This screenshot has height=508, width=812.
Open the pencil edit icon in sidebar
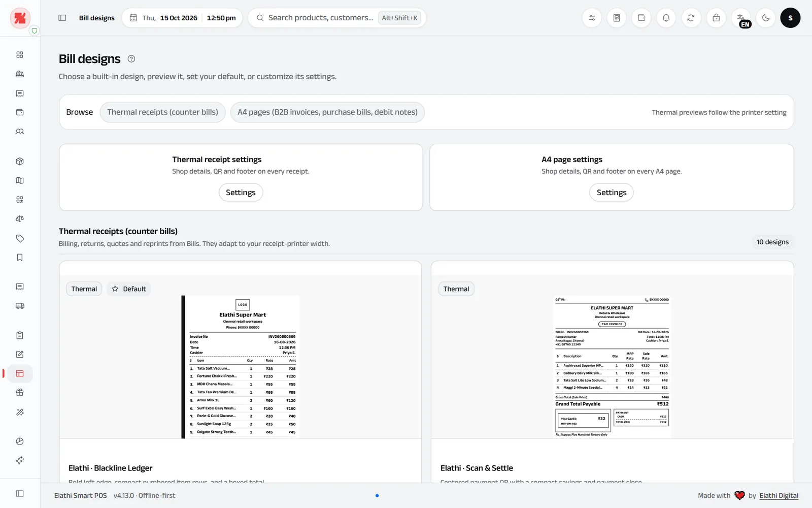20,355
